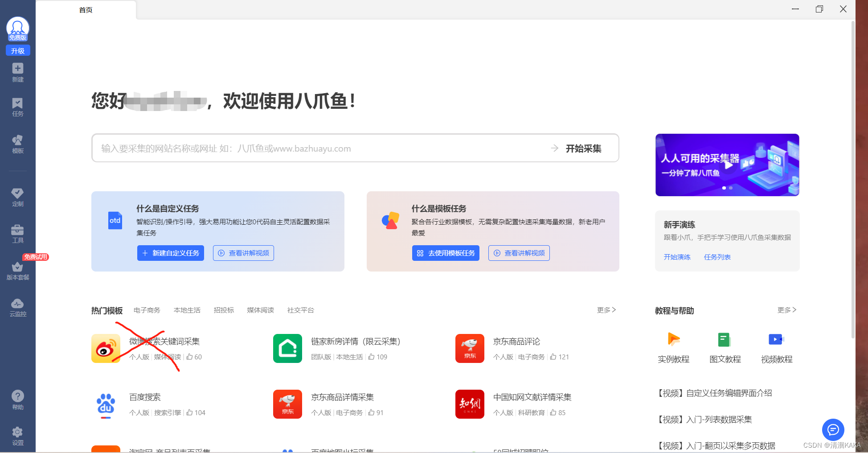Click the like count 104 on 百度搜索

pyautogui.click(x=196, y=413)
